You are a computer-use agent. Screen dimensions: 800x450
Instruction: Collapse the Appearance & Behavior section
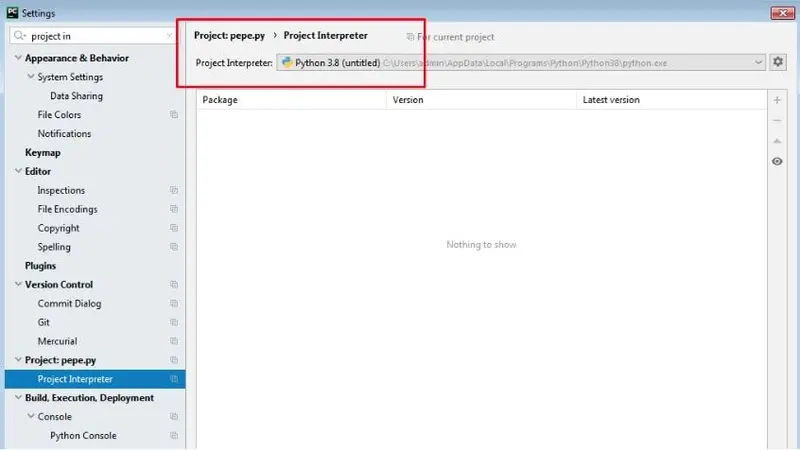coord(18,58)
